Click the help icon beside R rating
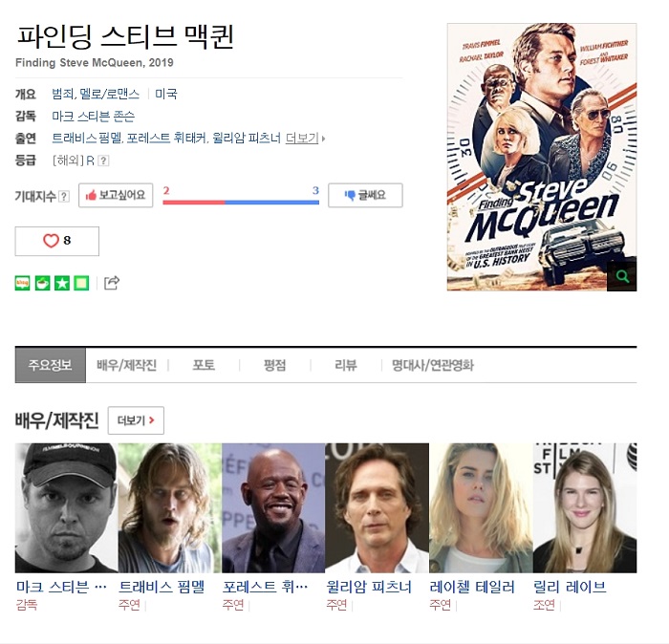This screenshot has height=644, width=669. (103, 161)
